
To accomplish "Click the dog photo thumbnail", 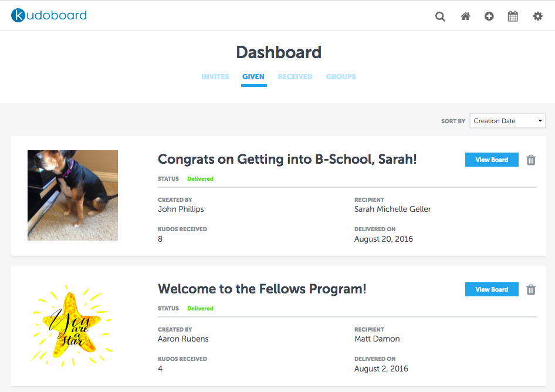I will pyautogui.click(x=73, y=195).
